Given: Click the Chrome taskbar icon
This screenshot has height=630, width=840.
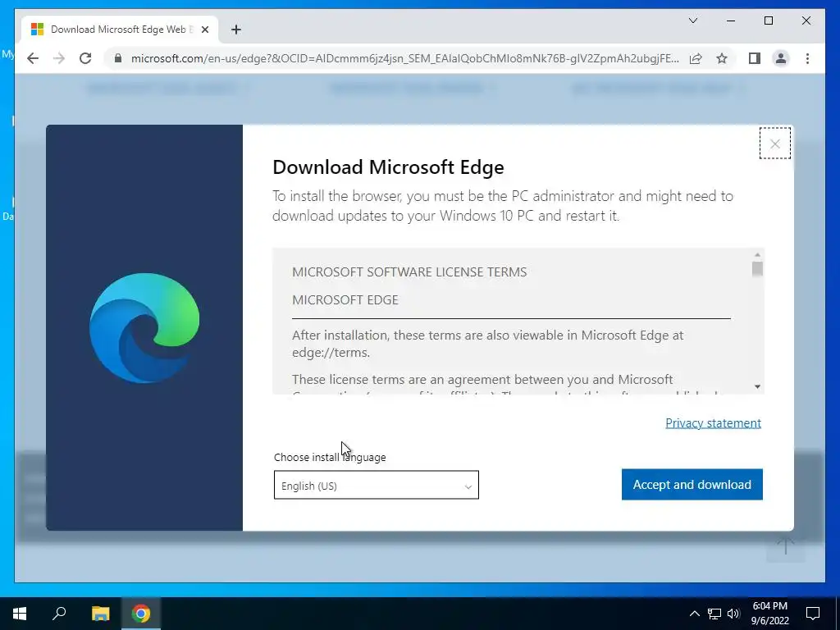Looking at the screenshot, I should [141, 614].
